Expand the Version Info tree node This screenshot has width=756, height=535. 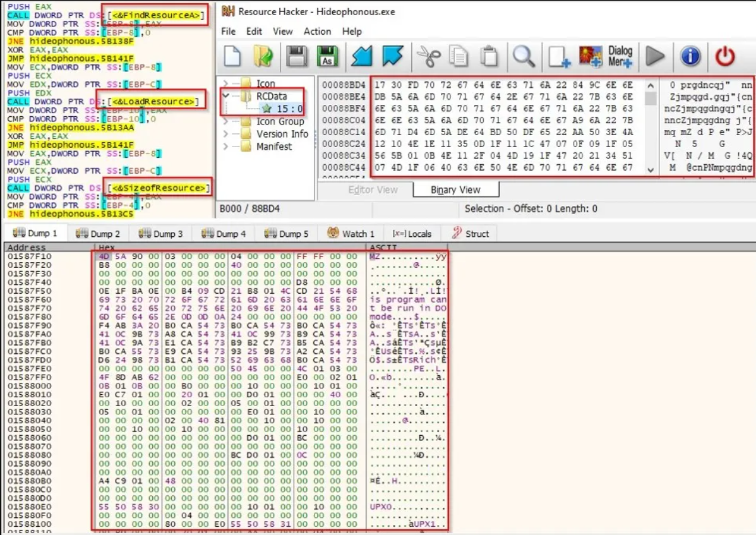tap(225, 133)
